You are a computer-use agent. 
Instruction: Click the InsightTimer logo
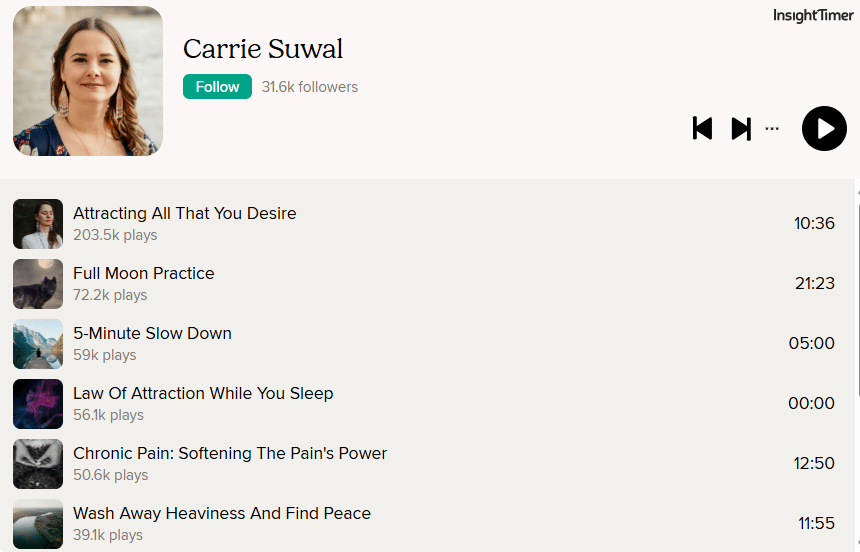click(x=813, y=15)
